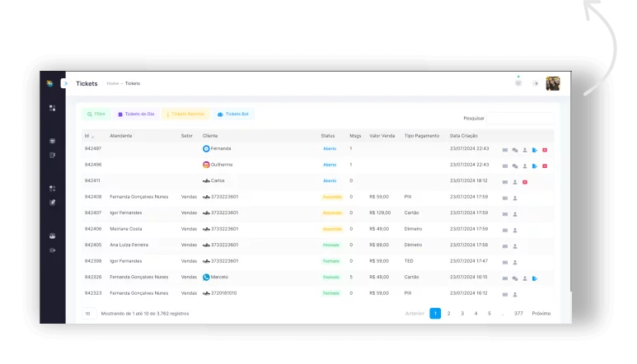Sort table by the Id column
This screenshot has height=364, width=637.
[x=89, y=136]
